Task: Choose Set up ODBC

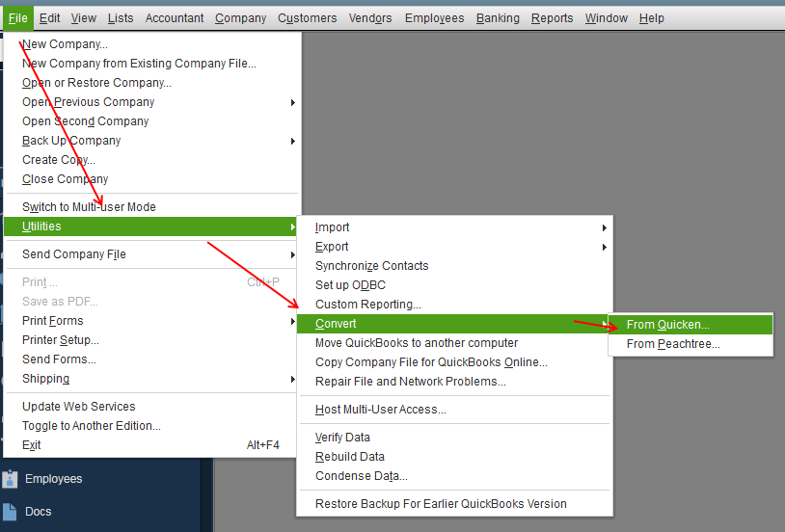Action: coord(454,285)
